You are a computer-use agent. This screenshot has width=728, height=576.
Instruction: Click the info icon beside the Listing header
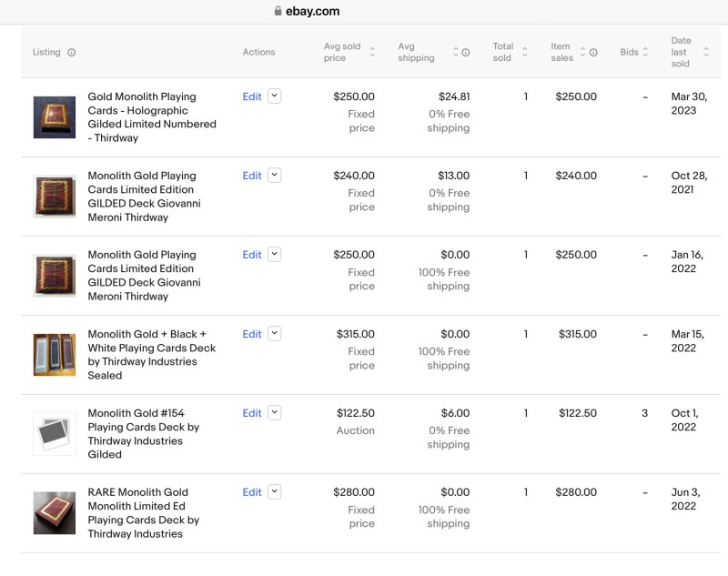click(x=72, y=53)
